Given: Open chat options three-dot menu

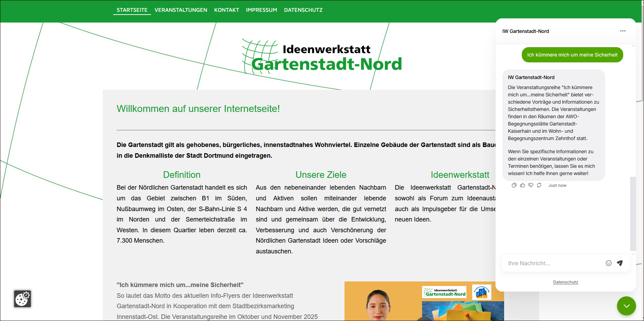Looking at the screenshot, I should (623, 31).
